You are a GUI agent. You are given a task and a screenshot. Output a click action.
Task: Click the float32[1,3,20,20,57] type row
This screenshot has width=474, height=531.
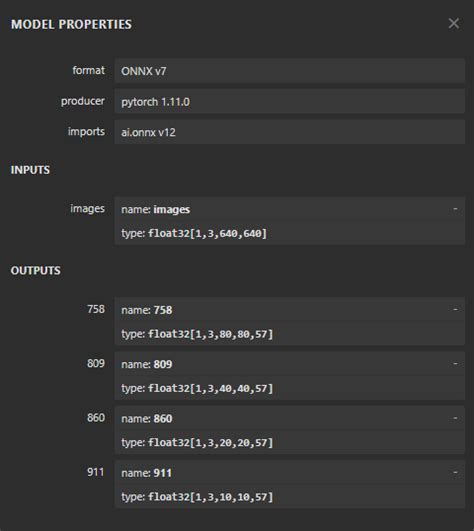289,443
